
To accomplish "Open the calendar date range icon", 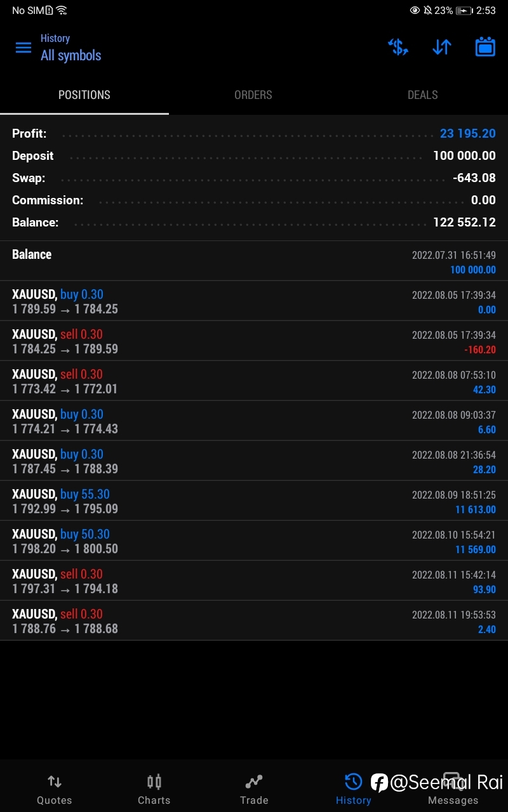I will [x=485, y=47].
